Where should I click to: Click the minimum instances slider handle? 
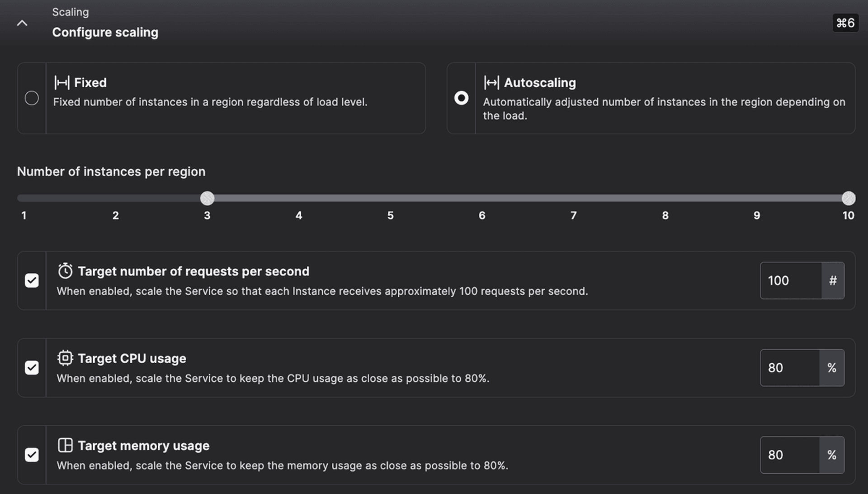pyautogui.click(x=207, y=198)
